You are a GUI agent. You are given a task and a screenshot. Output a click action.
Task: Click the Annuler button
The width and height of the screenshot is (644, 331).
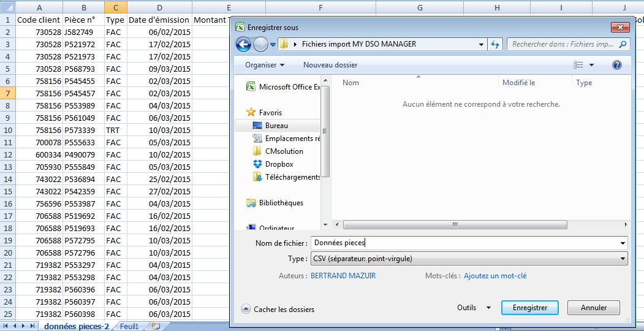(x=593, y=308)
